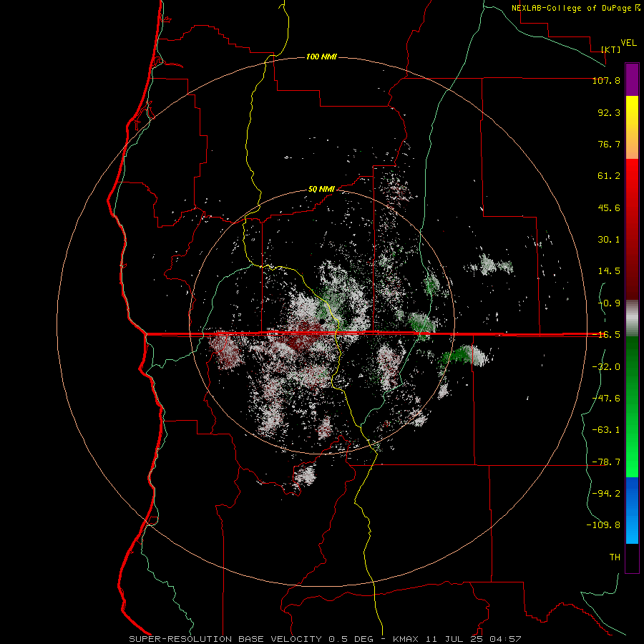
Task: Click the blue segment of velocity scale
Action: [x=632, y=510]
